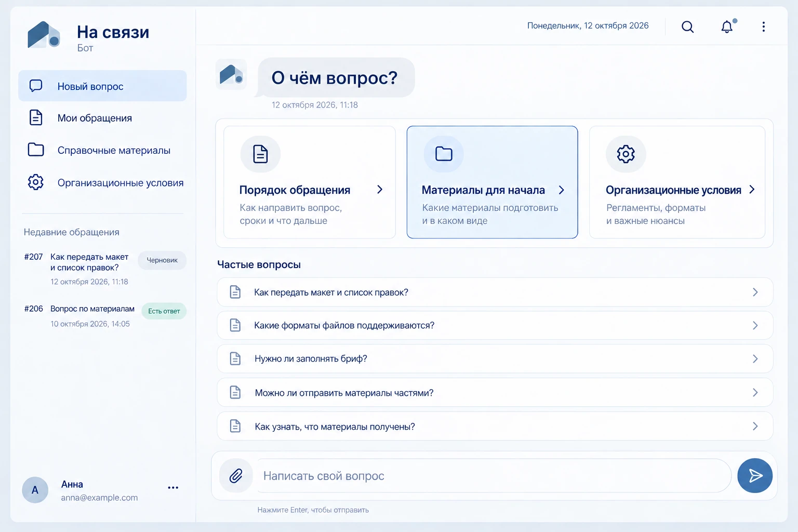
Task: Expand Как передать макет и список правок? chevron
Action: coord(755,292)
